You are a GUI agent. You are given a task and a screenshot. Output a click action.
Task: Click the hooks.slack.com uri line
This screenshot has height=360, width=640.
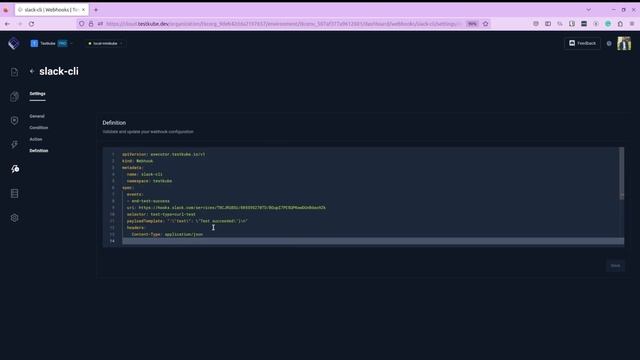point(226,207)
